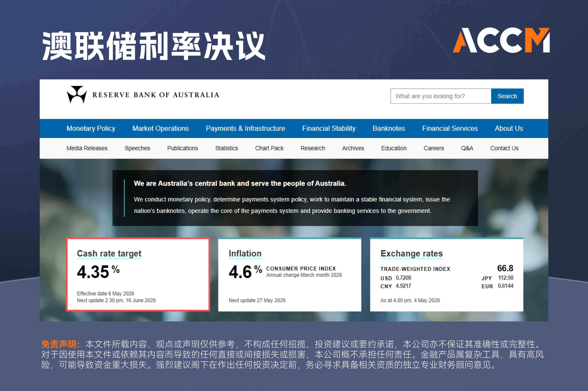The width and height of the screenshot is (588, 391).
Task: Open the Publications link
Action: [183, 148]
